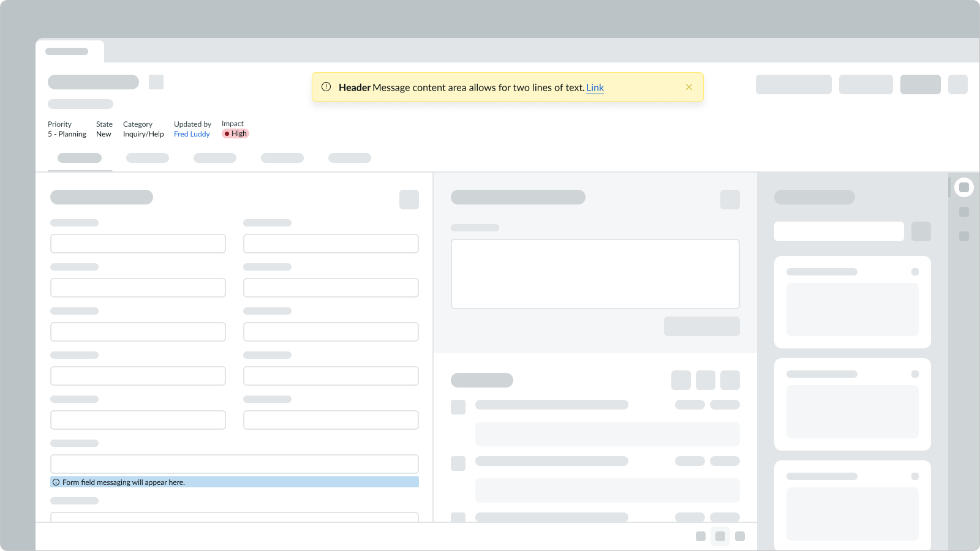This screenshot has width=980, height=551.
Task: Click the 'Priority' label
Action: pos(59,124)
